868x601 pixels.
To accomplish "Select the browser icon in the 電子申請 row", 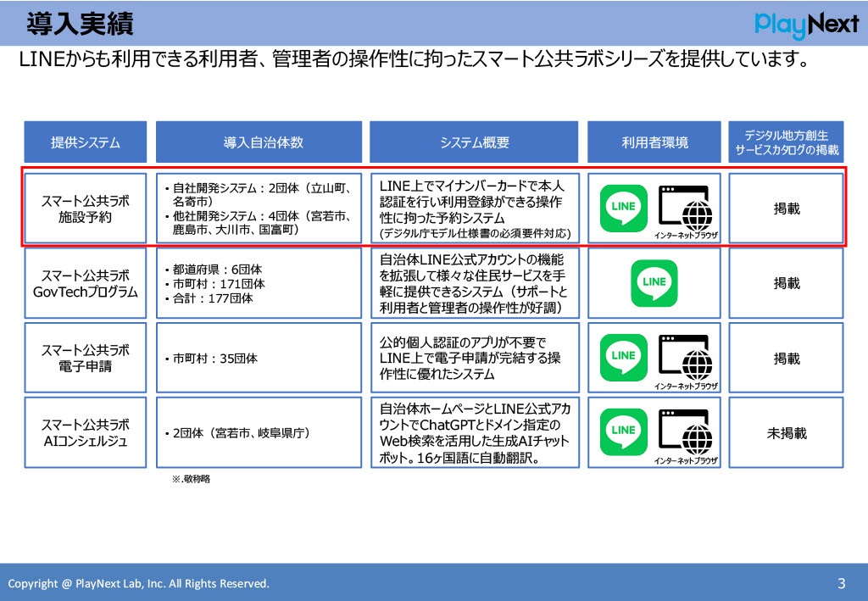I will point(685,356).
